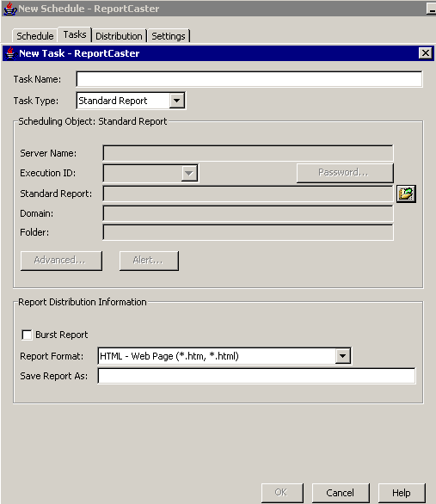Focus the Save Report As field

256,376
